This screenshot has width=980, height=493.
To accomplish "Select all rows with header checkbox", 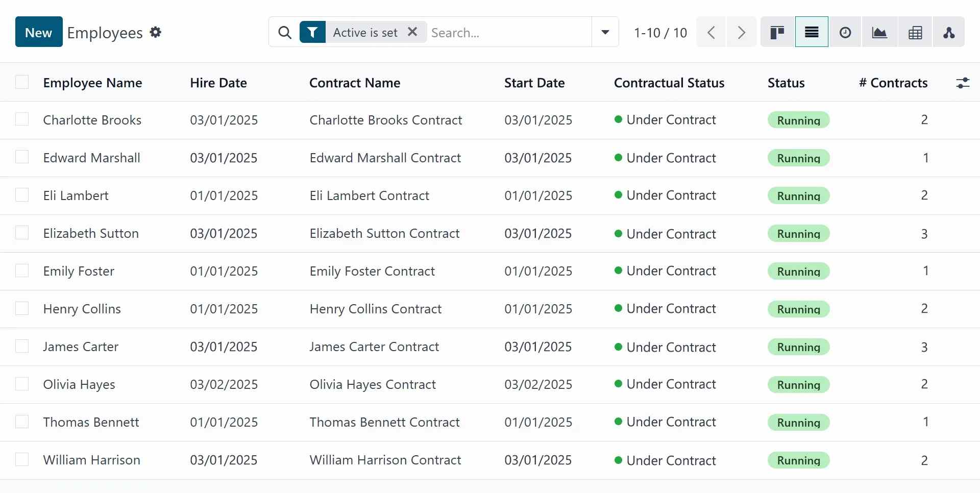I will coord(22,82).
